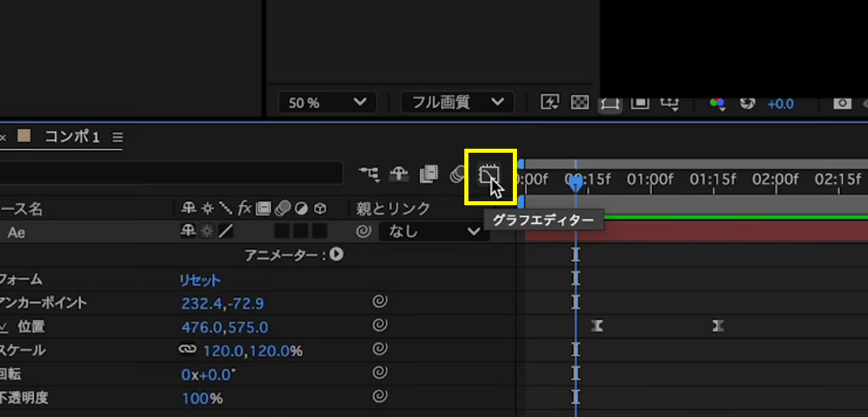This screenshot has height=417, width=868.
Task: Select the アンカーポイント property label
Action: click(43, 303)
